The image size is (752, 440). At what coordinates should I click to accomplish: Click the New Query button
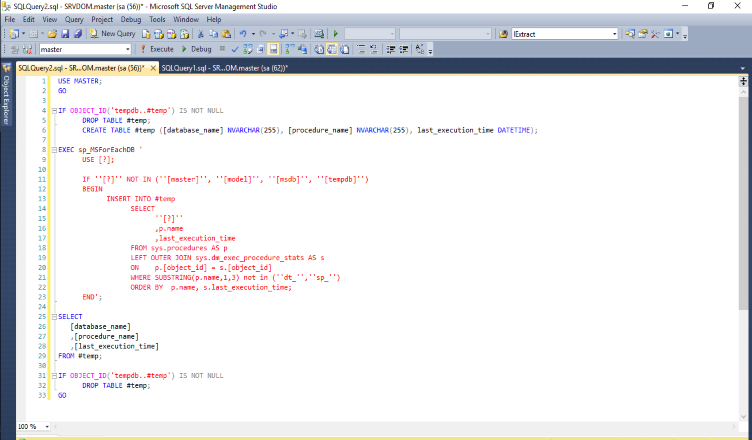[x=113, y=34]
